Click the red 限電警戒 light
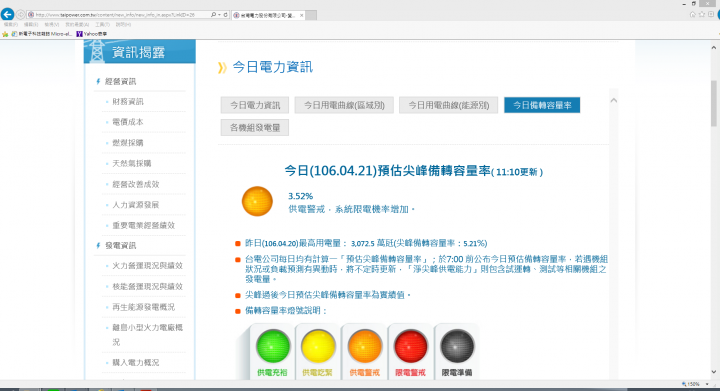Viewport: 720px width, 391px height. [x=411, y=346]
